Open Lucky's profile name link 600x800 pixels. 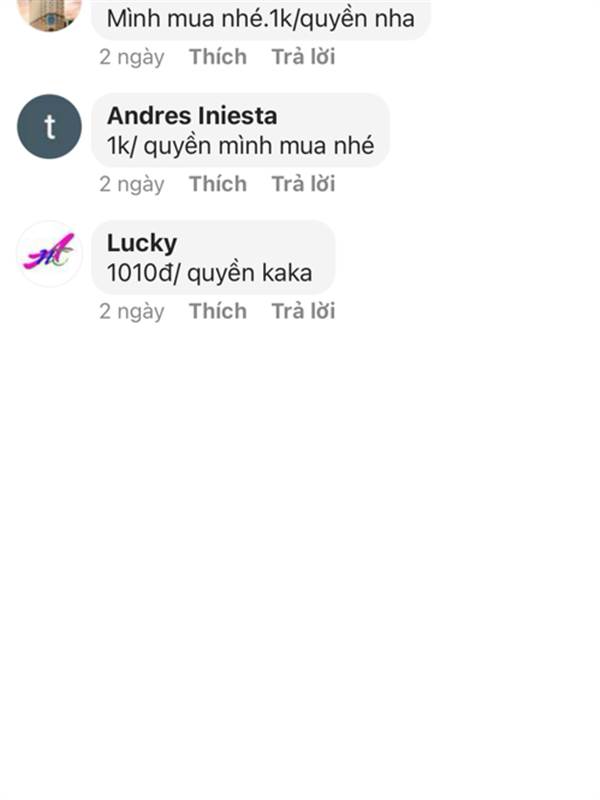[x=142, y=243]
